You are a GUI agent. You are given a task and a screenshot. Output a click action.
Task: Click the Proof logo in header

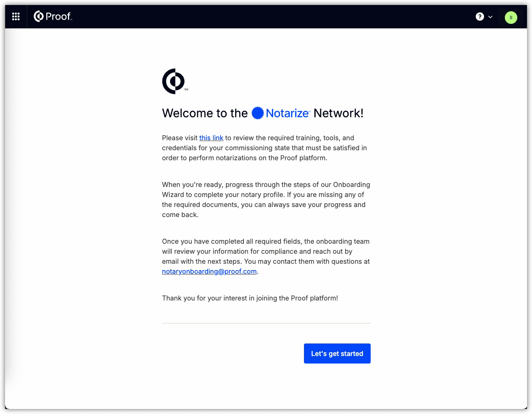(53, 16)
